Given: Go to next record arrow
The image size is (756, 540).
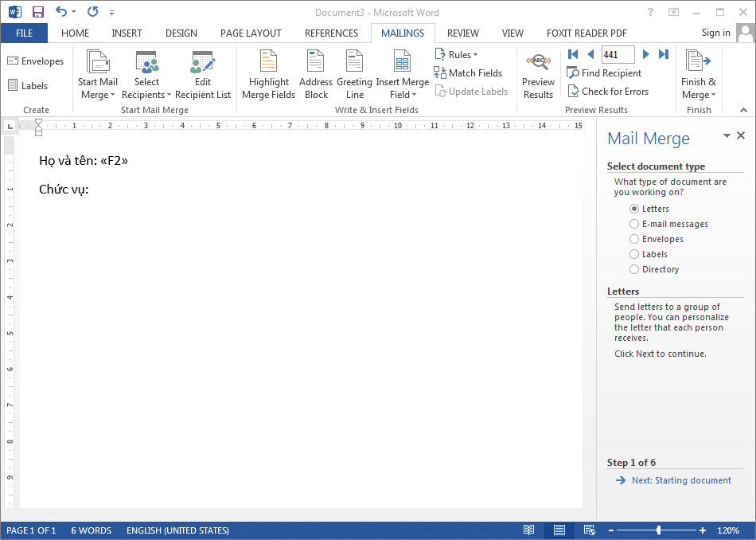Looking at the screenshot, I should (645, 54).
